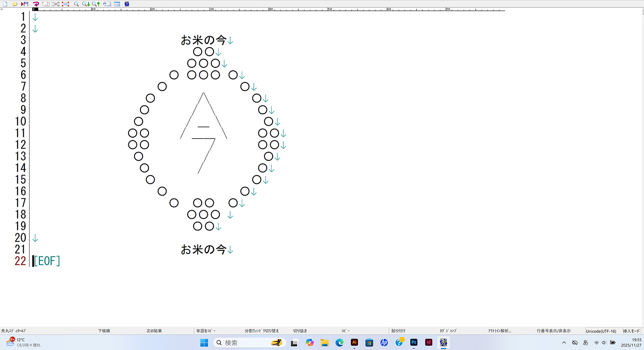Open a file using the folder icon
This screenshot has height=350, width=644.
point(15,4)
